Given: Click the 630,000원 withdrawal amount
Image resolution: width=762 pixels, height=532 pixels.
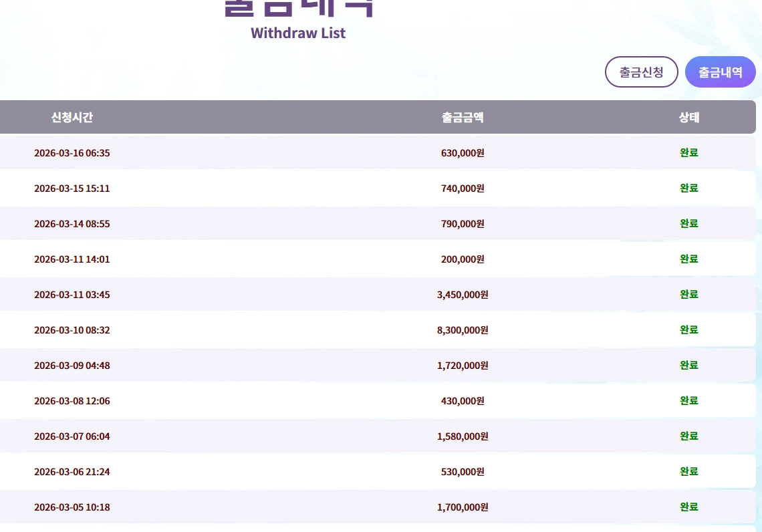Looking at the screenshot, I should (463, 153).
